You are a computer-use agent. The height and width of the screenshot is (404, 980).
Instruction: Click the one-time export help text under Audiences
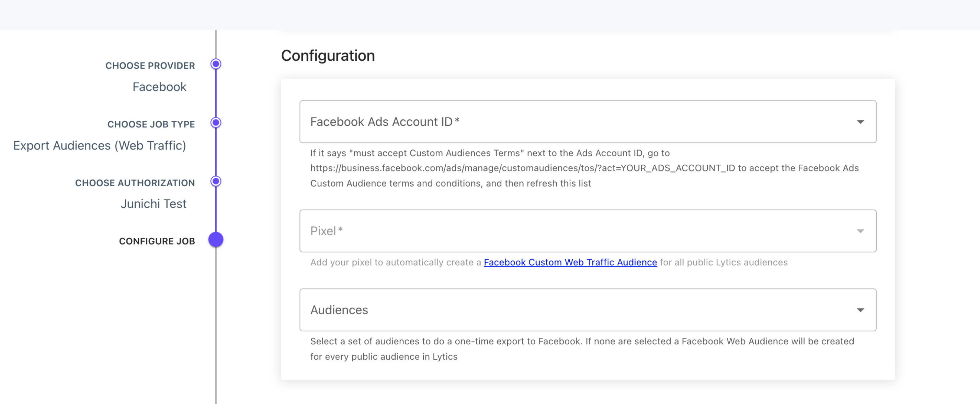coord(582,349)
